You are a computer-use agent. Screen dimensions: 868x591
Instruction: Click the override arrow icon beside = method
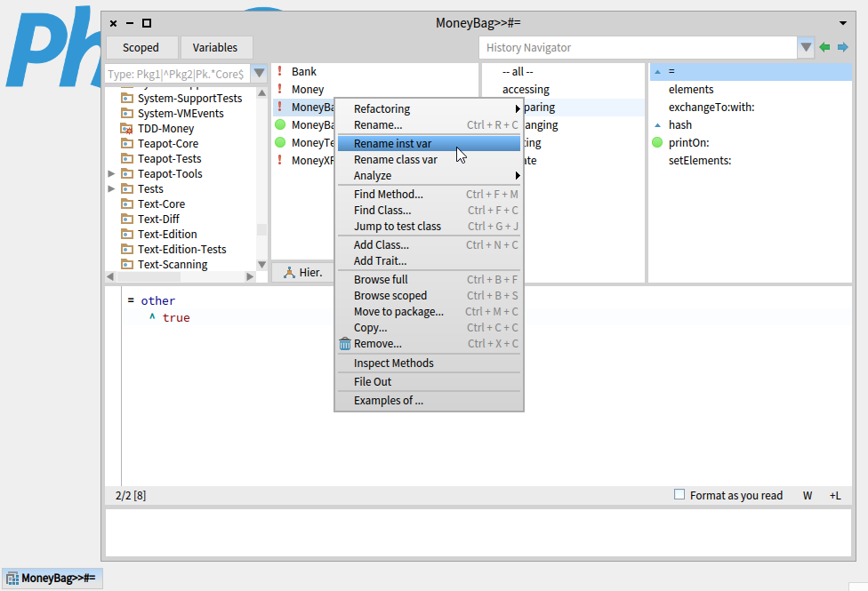[x=657, y=72]
